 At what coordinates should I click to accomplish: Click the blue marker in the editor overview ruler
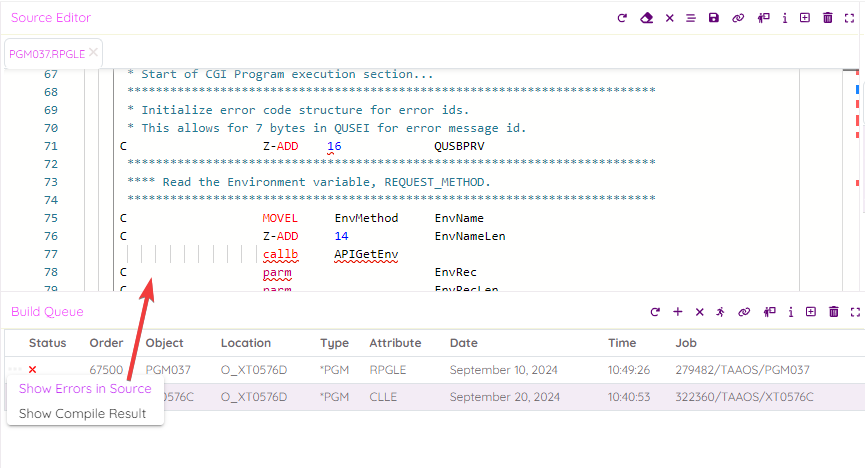tap(858, 89)
